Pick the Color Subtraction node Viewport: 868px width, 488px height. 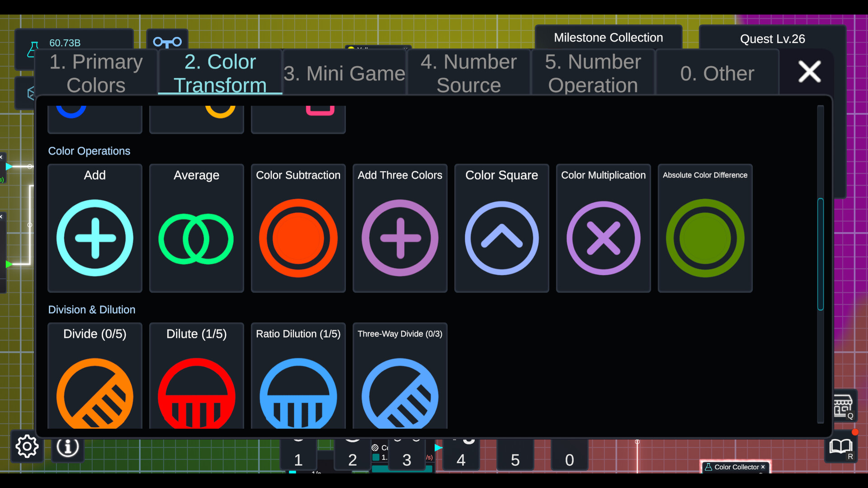coord(298,228)
